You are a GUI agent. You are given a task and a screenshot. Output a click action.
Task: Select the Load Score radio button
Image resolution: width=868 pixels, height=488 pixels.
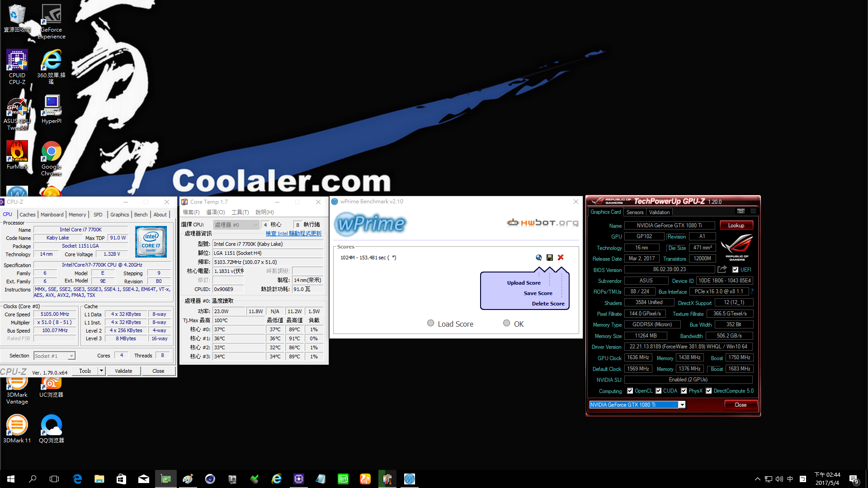tap(431, 323)
